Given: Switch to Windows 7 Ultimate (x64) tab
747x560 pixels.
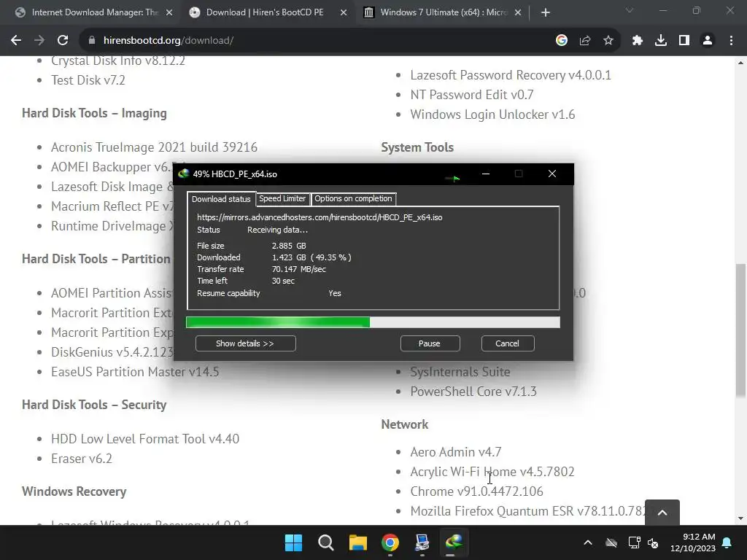Looking at the screenshot, I should point(443,12).
